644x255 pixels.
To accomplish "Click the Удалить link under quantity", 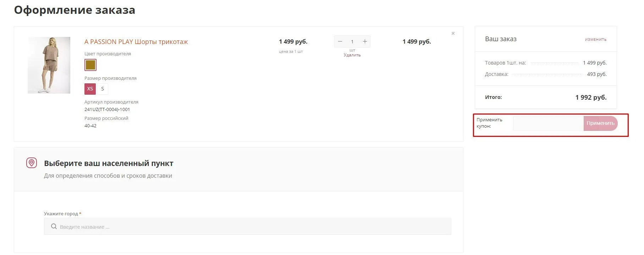I will coord(352,55).
